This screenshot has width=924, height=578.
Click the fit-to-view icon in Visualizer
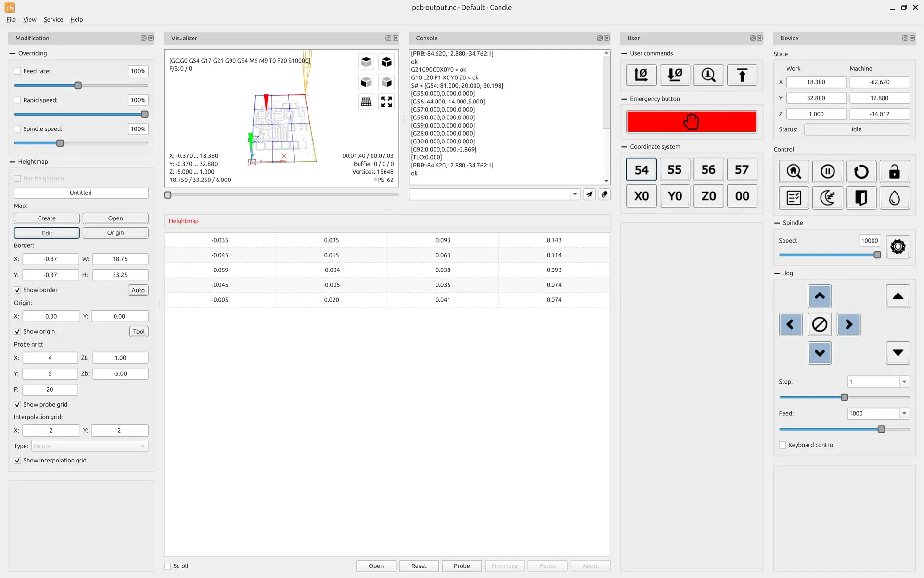[x=386, y=102]
